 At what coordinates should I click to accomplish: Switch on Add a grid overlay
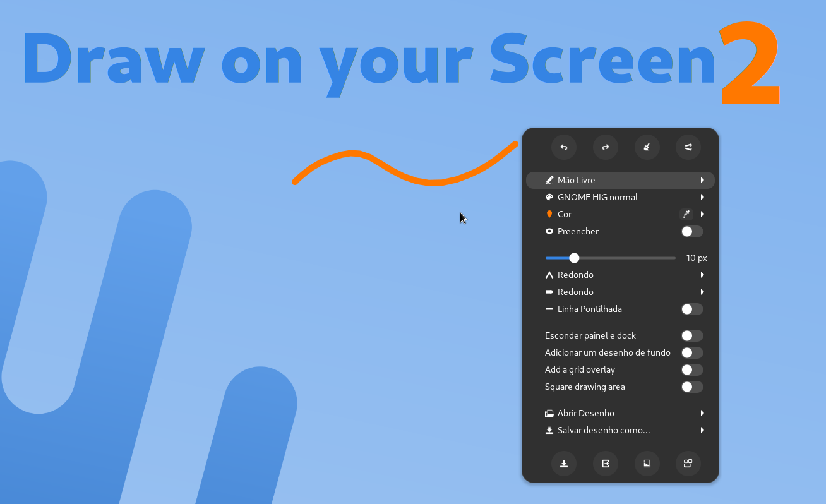(x=692, y=369)
